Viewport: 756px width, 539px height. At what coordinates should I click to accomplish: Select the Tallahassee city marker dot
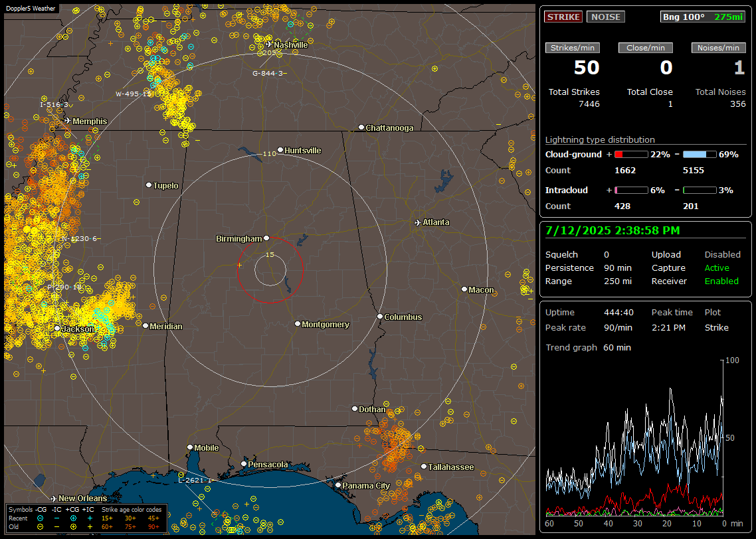[x=423, y=466]
